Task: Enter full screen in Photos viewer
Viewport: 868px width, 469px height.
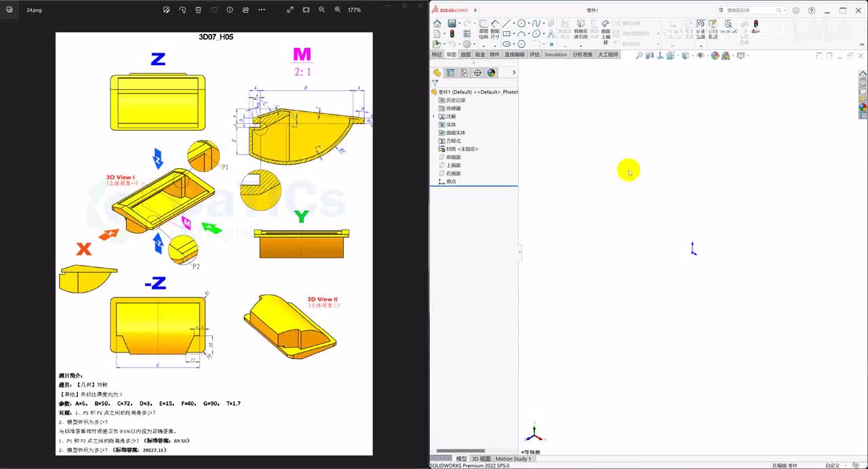Action: [290, 10]
